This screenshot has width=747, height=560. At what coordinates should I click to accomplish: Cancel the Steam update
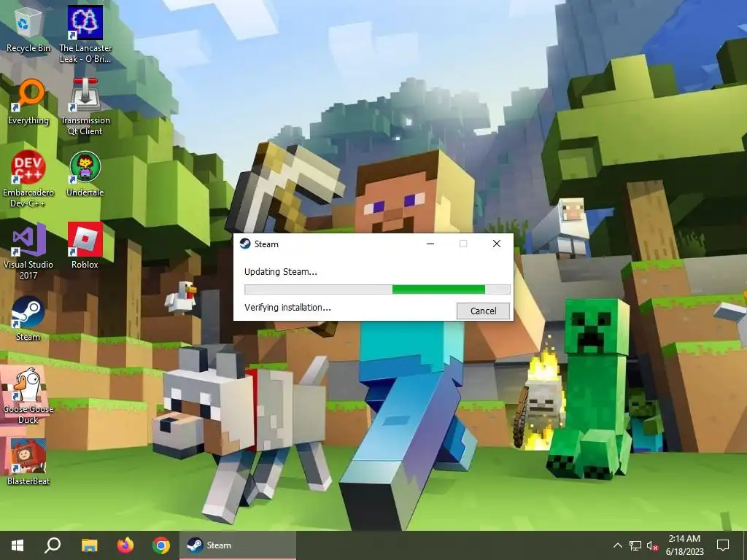click(x=483, y=311)
